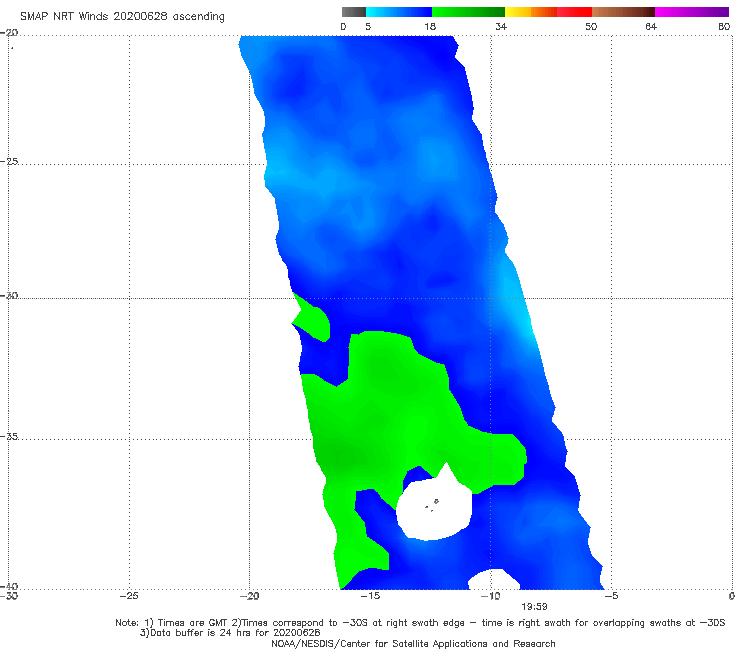Click the color bar label '64'
Viewport: 740px width, 650px height.
pyautogui.click(x=651, y=26)
